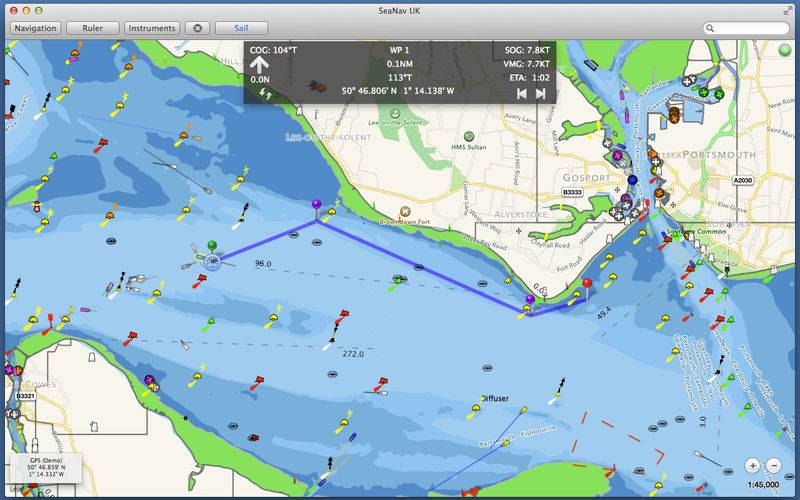This screenshot has width=800, height=500.
Task: Select the Ruler tool
Action: tap(92, 28)
